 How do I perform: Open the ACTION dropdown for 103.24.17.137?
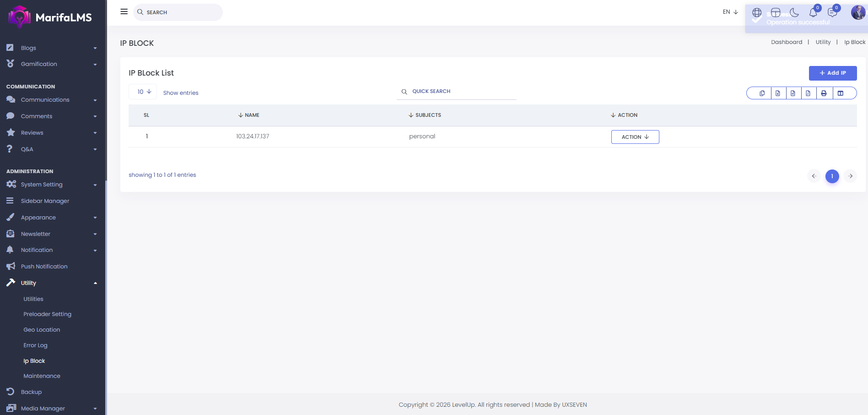point(635,137)
